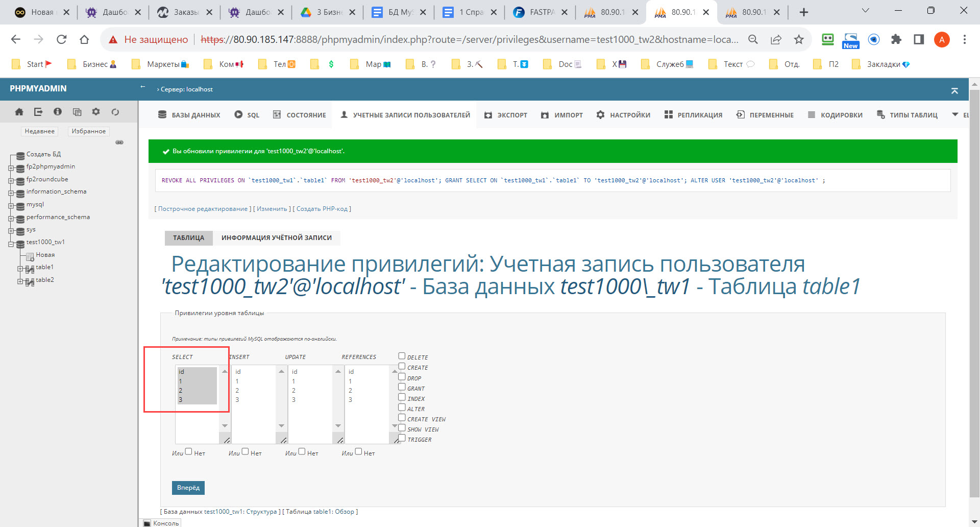Switch to the 'Экспорт' tab

[x=506, y=115]
